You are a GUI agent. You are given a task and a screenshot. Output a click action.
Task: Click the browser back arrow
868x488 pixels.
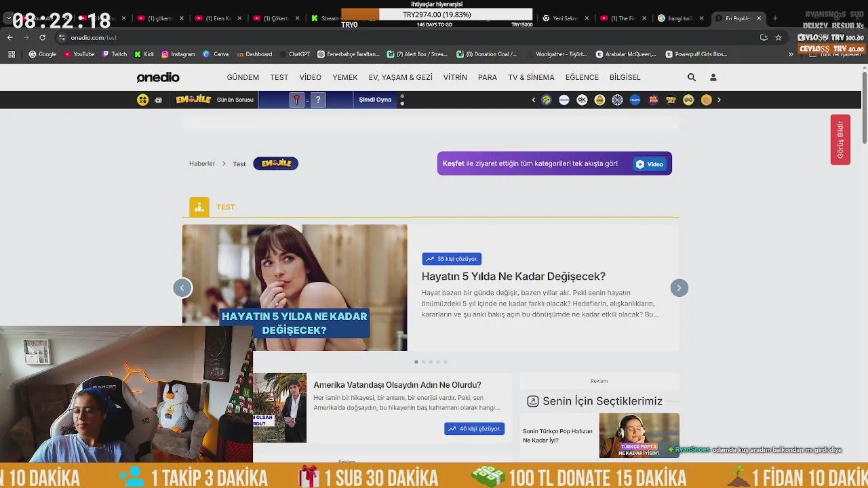[9, 37]
